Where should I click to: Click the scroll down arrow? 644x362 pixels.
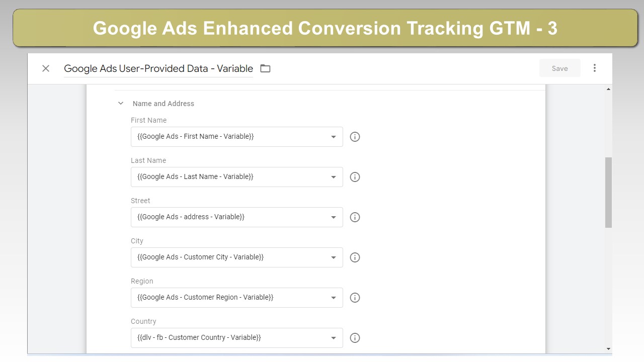click(x=608, y=349)
